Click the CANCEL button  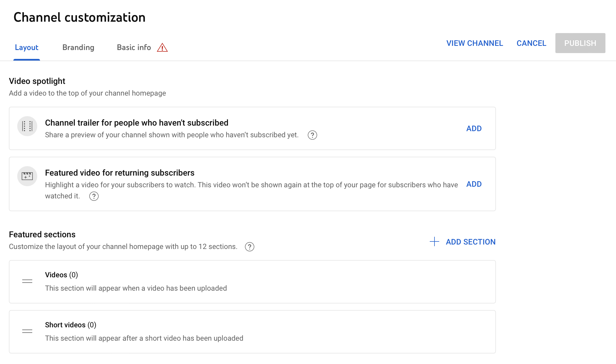[531, 43]
